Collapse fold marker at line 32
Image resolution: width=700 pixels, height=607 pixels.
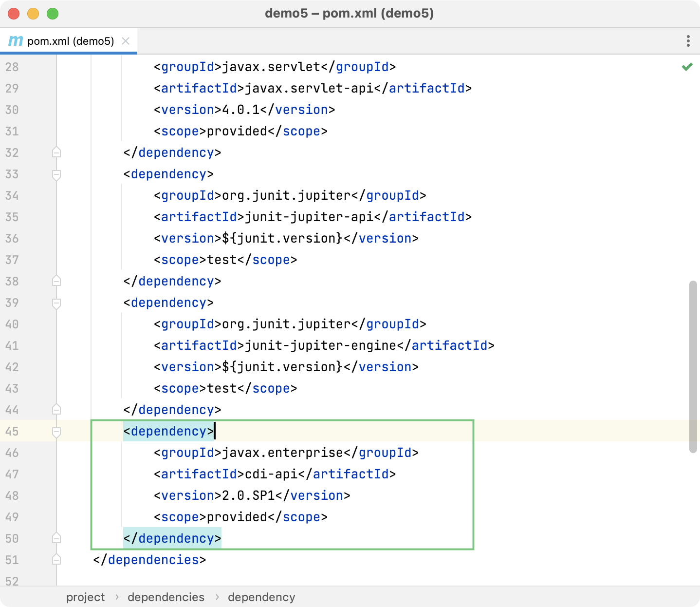[56, 152]
